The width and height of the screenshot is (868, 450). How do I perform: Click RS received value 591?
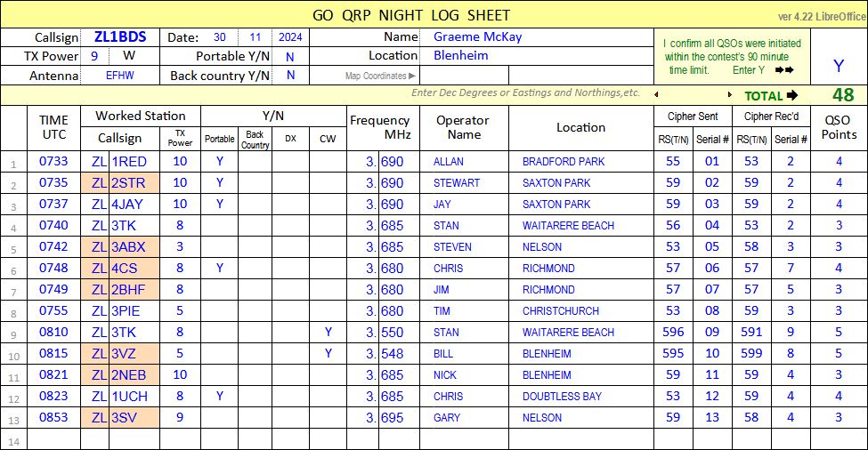click(751, 332)
